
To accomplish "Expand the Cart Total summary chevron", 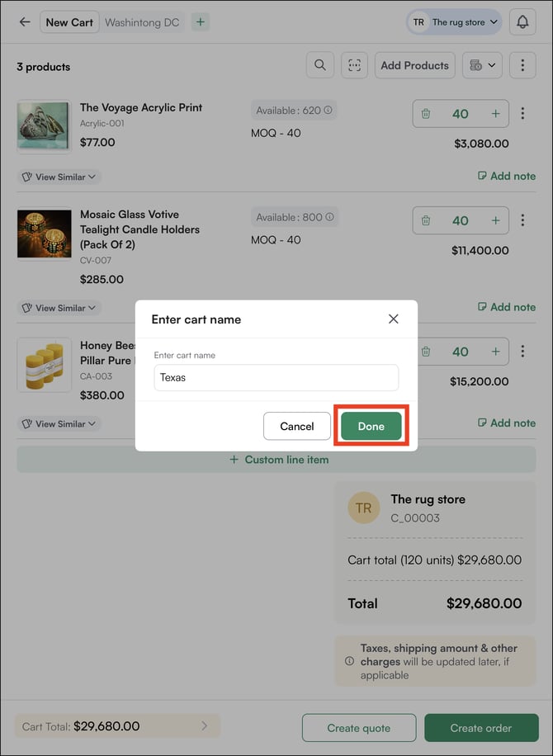I will [205, 726].
